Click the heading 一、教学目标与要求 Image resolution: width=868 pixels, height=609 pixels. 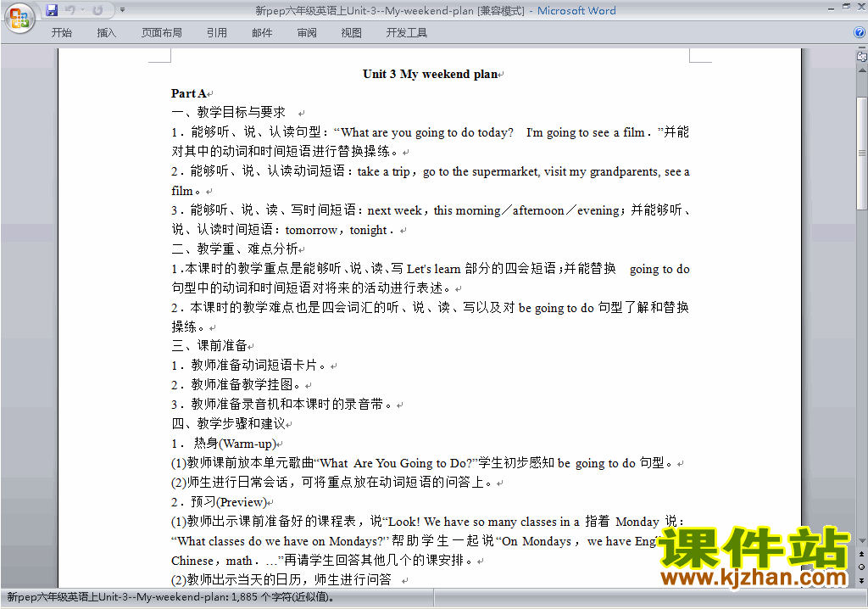pyautogui.click(x=228, y=113)
